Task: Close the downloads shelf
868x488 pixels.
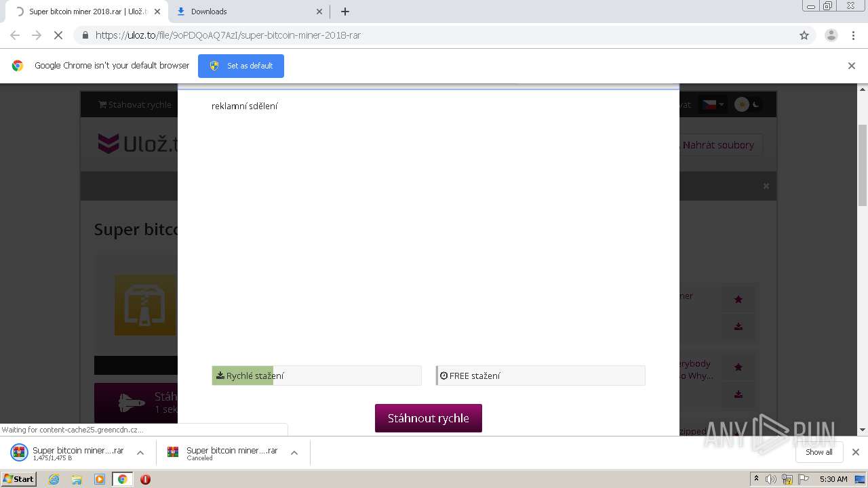Action: (x=856, y=452)
